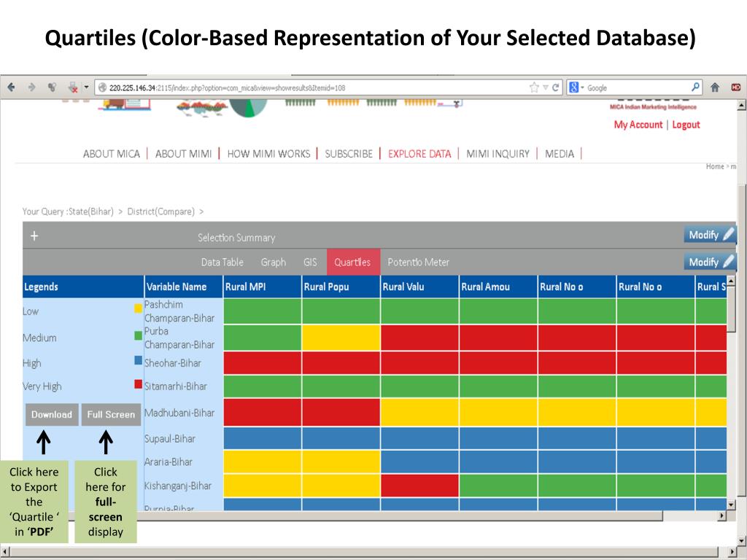Open EXPLORE DATA menu item
The height and width of the screenshot is (560, 747).
419,154
